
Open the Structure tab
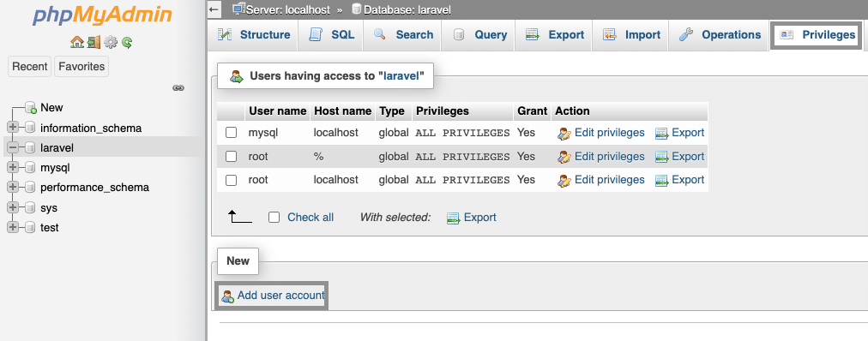[253, 35]
